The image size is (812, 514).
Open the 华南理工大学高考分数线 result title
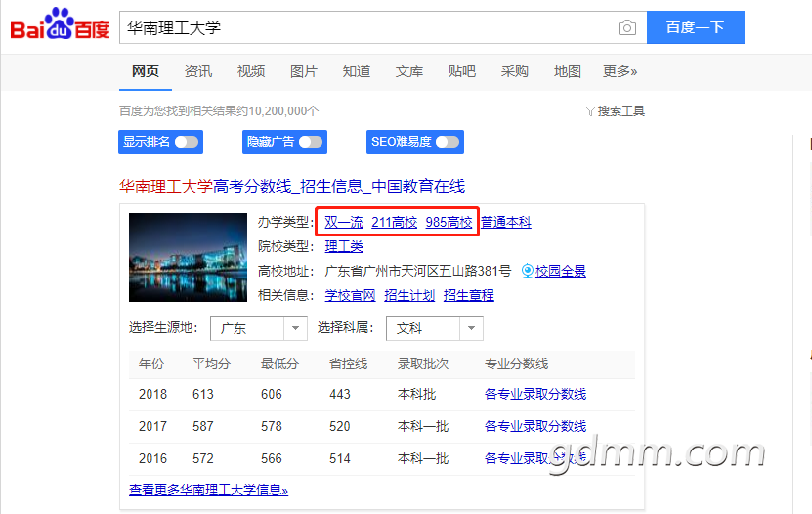pyautogui.click(x=292, y=186)
